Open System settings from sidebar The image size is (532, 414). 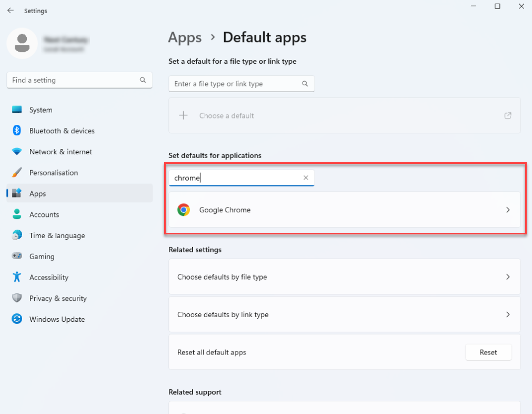click(x=41, y=110)
